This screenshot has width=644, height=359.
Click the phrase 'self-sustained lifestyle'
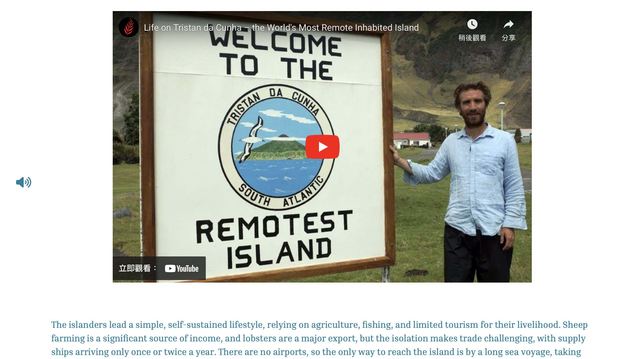[x=216, y=325]
